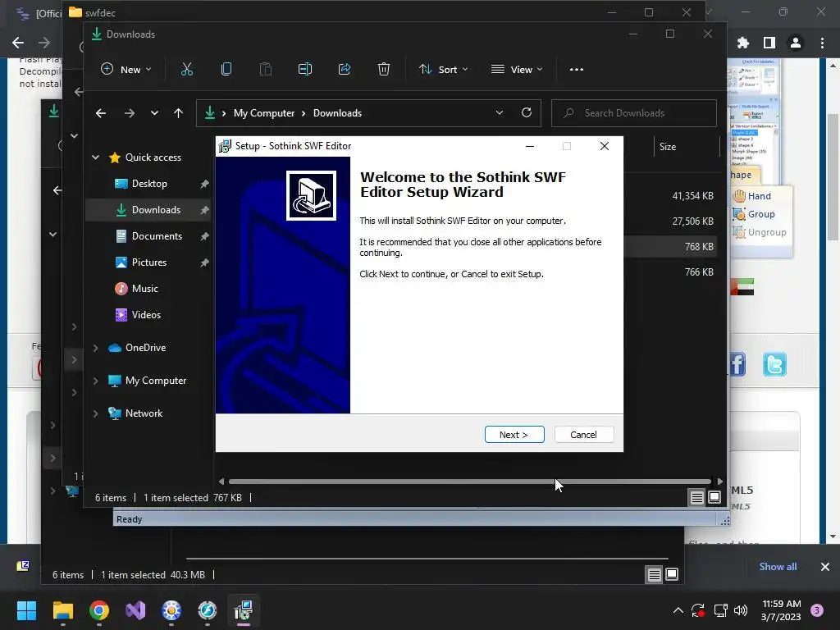
Task: Select Downloads in the address breadcrumb
Action: (337, 113)
